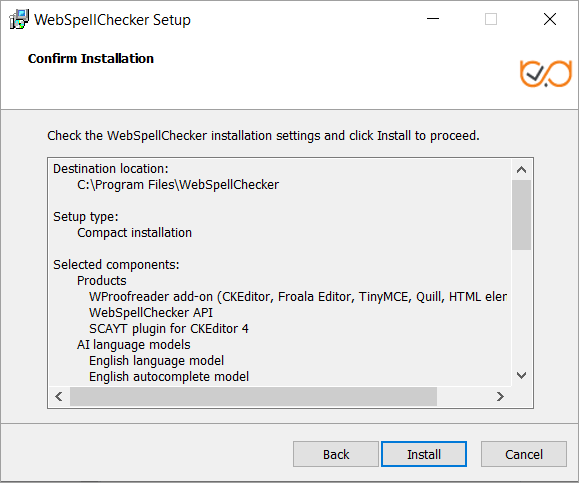579x483 pixels.
Task: Click SCAYT plugin for CKEditor 4 line
Action: coord(169,329)
